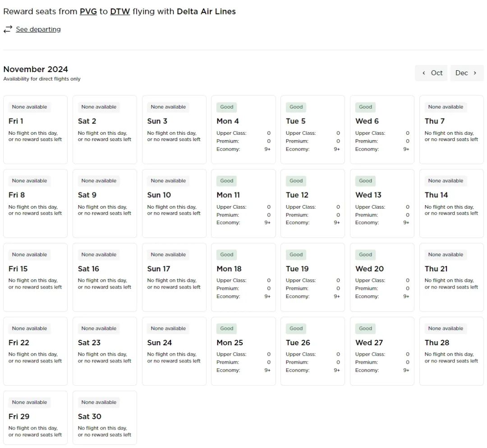Image resolution: width=487 pixels, height=448 pixels.
Task: Click the Fri 1 unavailable date card
Action: (35, 129)
